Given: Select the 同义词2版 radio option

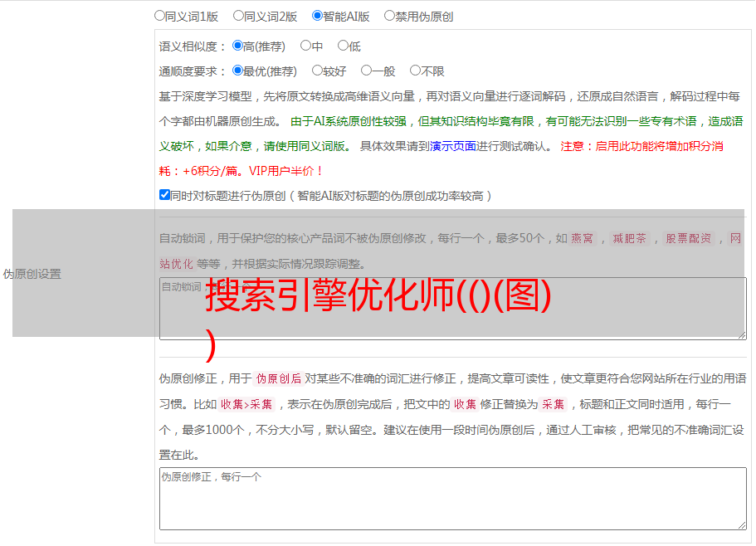Looking at the screenshot, I should [238, 16].
